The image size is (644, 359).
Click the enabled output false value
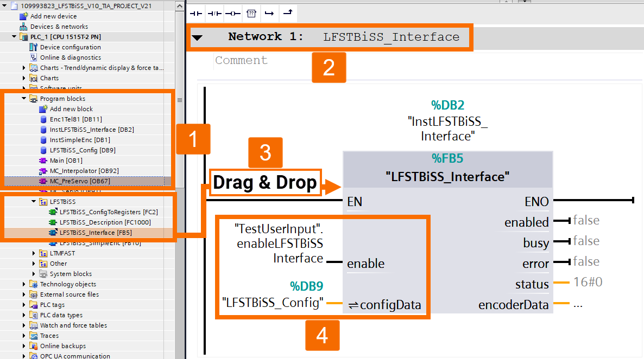(586, 220)
